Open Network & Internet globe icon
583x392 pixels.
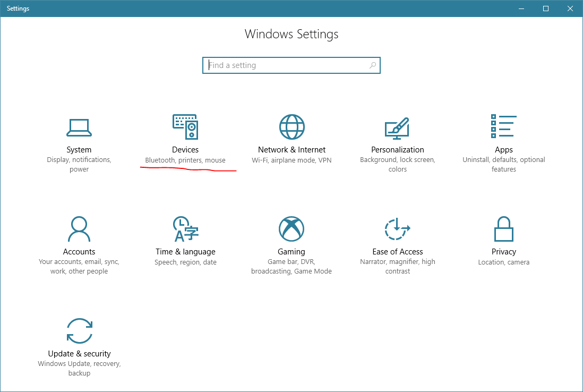[292, 127]
